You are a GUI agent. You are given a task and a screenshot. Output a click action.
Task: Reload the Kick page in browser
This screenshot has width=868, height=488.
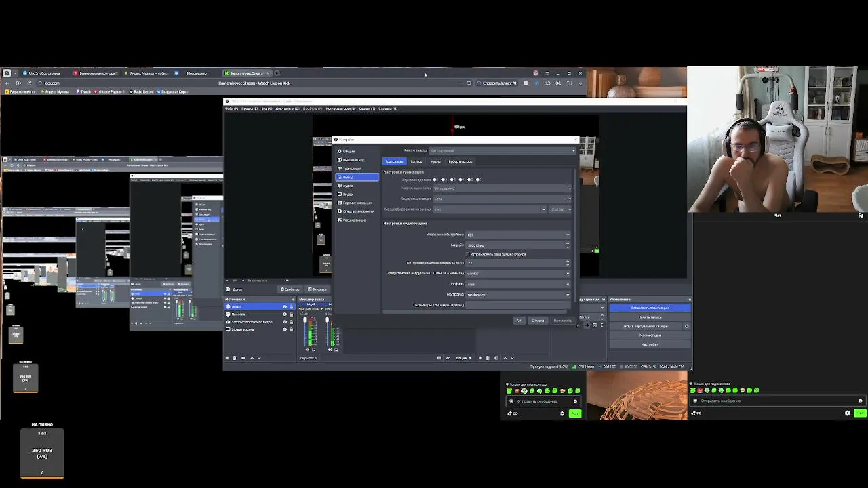29,83
